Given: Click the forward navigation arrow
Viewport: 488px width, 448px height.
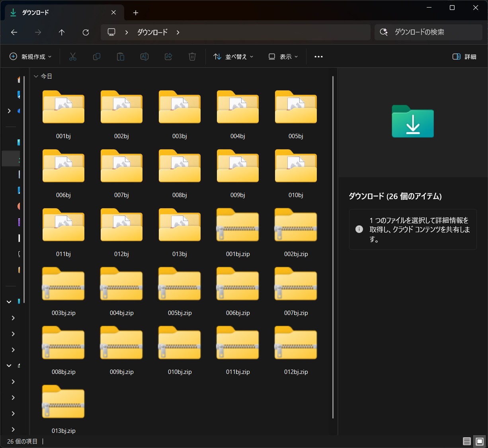Looking at the screenshot, I should coord(38,32).
